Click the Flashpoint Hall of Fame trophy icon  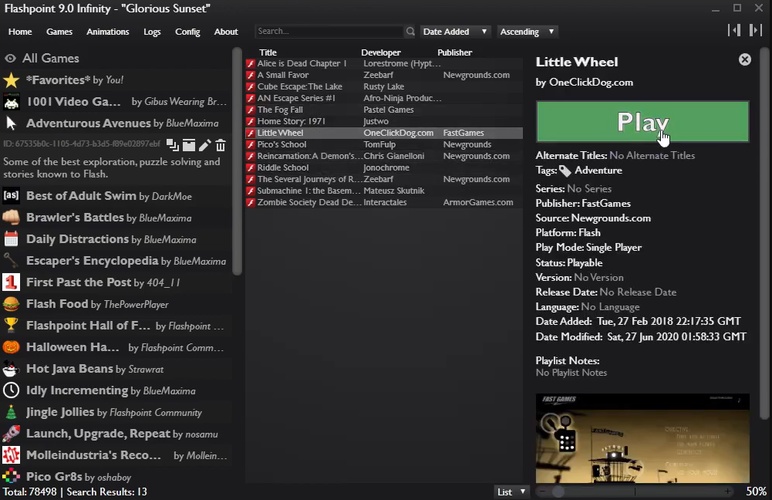coord(11,326)
